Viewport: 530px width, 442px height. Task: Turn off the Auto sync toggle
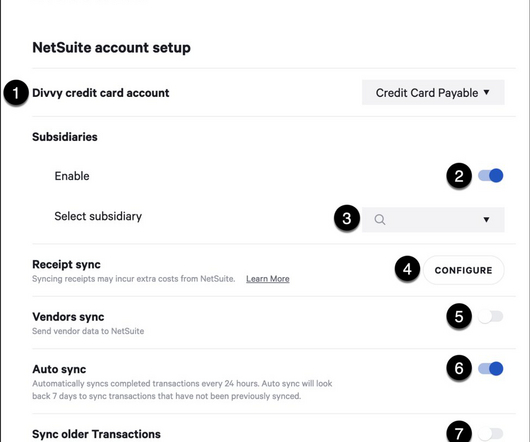click(x=490, y=368)
